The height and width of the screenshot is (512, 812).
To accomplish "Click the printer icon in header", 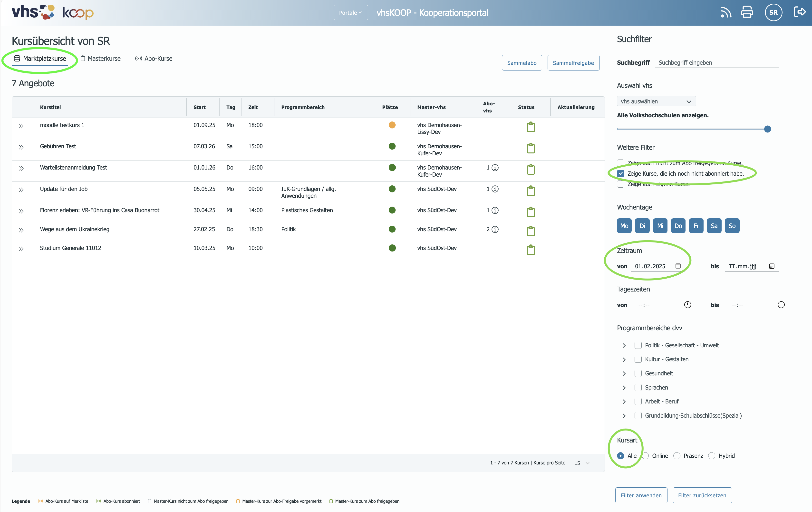I will [747, 12].
